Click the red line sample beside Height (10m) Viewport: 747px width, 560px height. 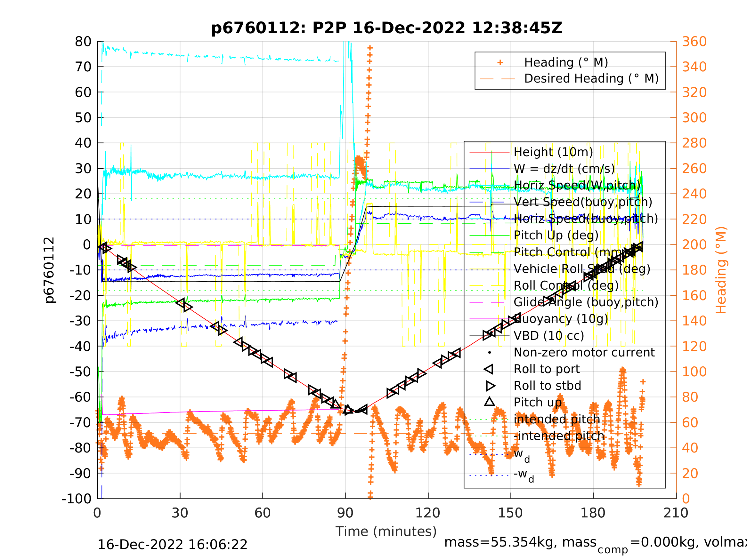coord(489,152)
